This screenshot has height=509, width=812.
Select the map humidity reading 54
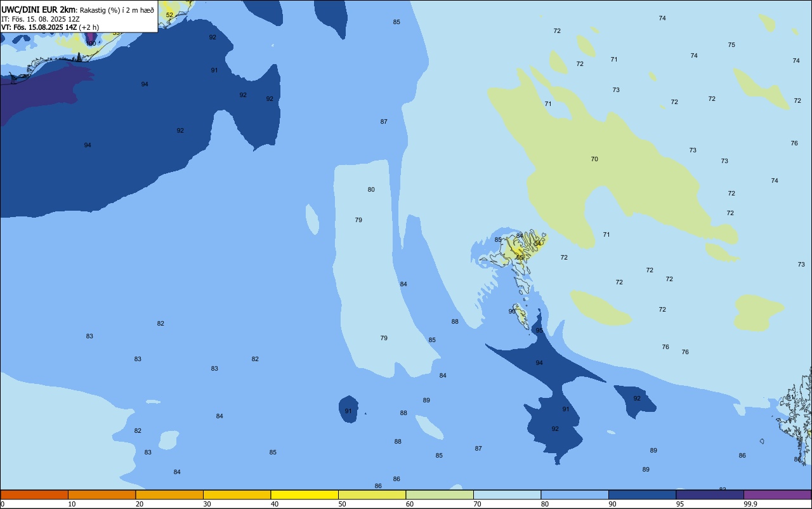click(x=537, y=244)
